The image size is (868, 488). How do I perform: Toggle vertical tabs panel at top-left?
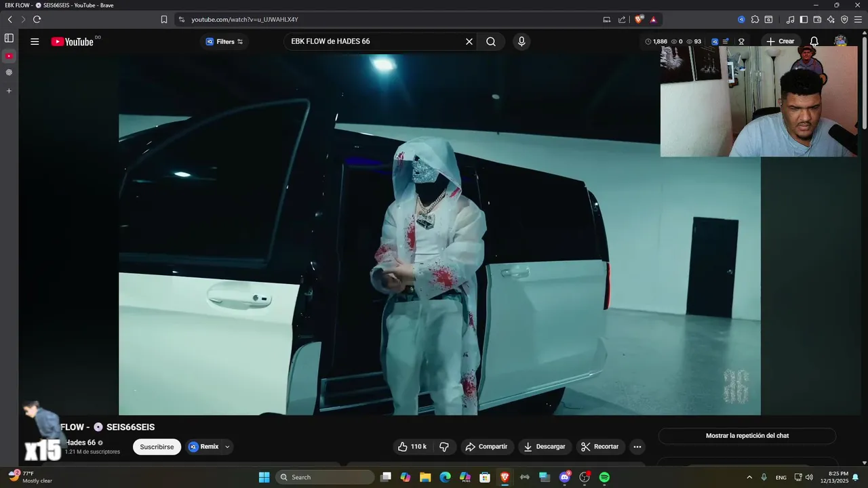click(9, 38)
